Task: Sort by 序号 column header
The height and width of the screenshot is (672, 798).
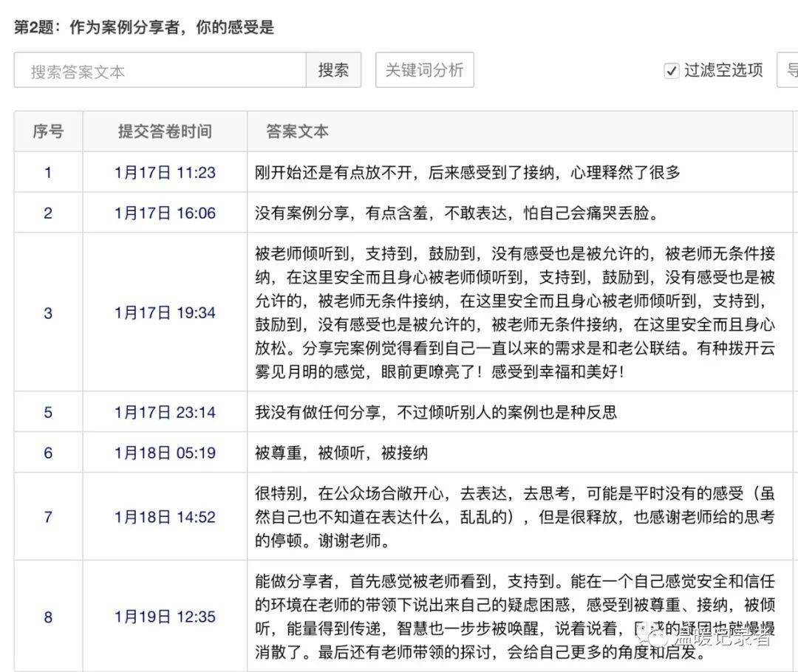Action: pyautogui.click(x=48, y=131)
